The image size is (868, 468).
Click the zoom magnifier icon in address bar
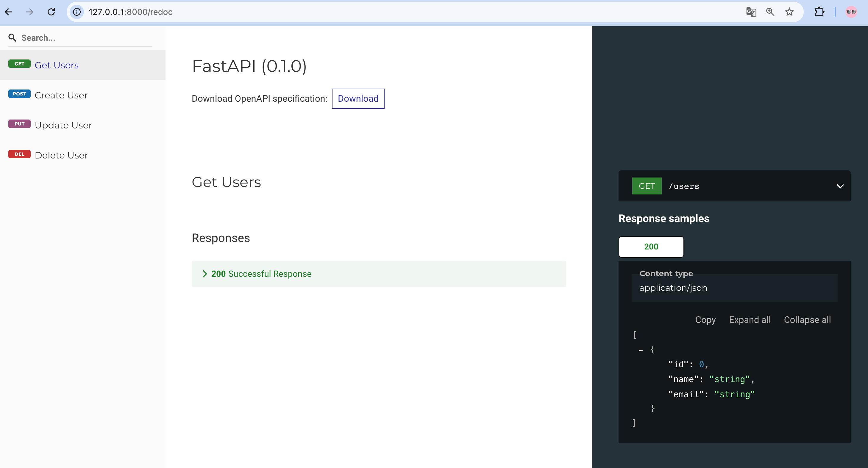(770, 12)
